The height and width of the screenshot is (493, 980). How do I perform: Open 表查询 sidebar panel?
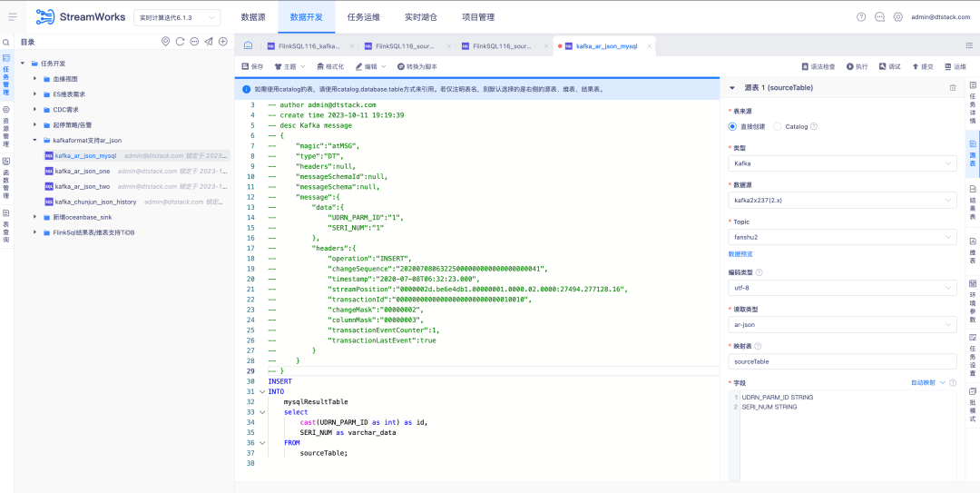(x=6, y=226)
